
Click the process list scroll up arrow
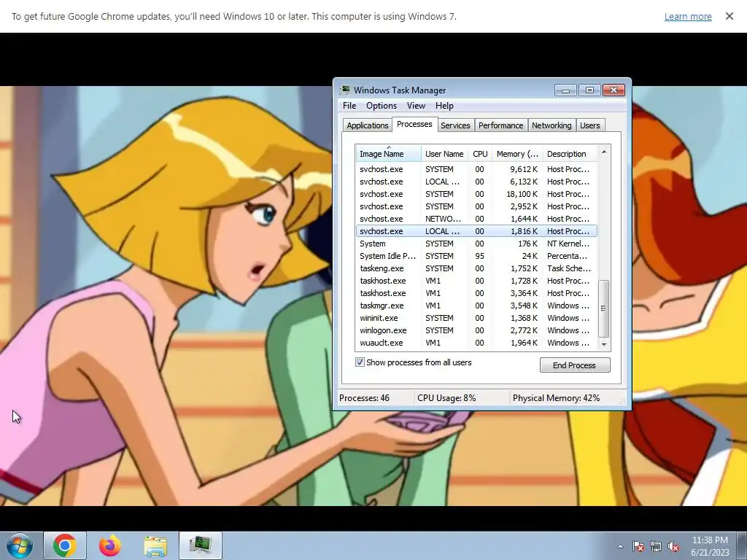tap(604, 152)
